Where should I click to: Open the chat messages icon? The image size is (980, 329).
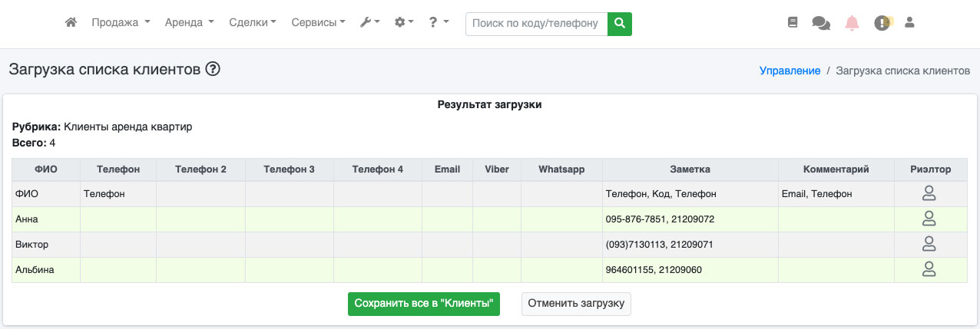821,23
